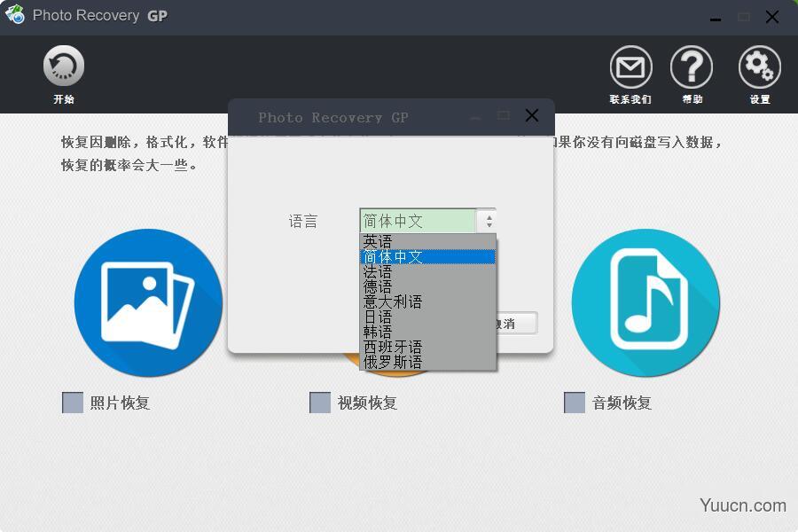Image resolution: width=798 pixels, height=532 pixels.
Task: Minimize the main Photo Recovery window
Action: tap(716, 19)
